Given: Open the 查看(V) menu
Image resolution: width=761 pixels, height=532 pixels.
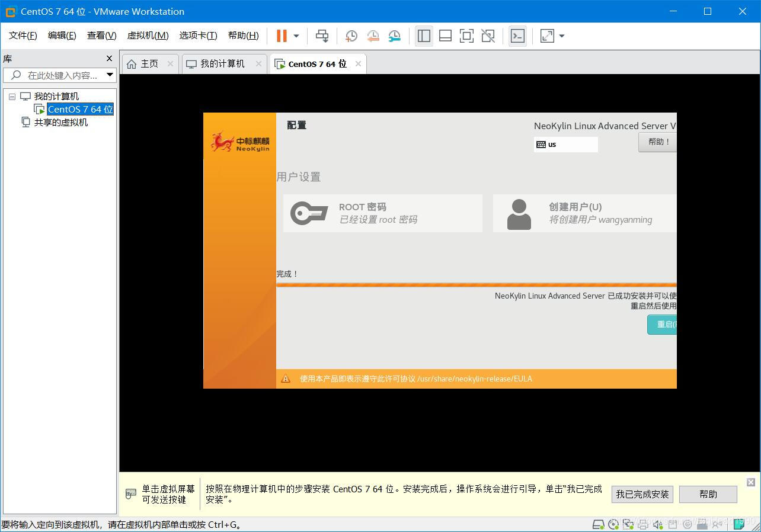Looking at the screenshot, I should 102,36.
